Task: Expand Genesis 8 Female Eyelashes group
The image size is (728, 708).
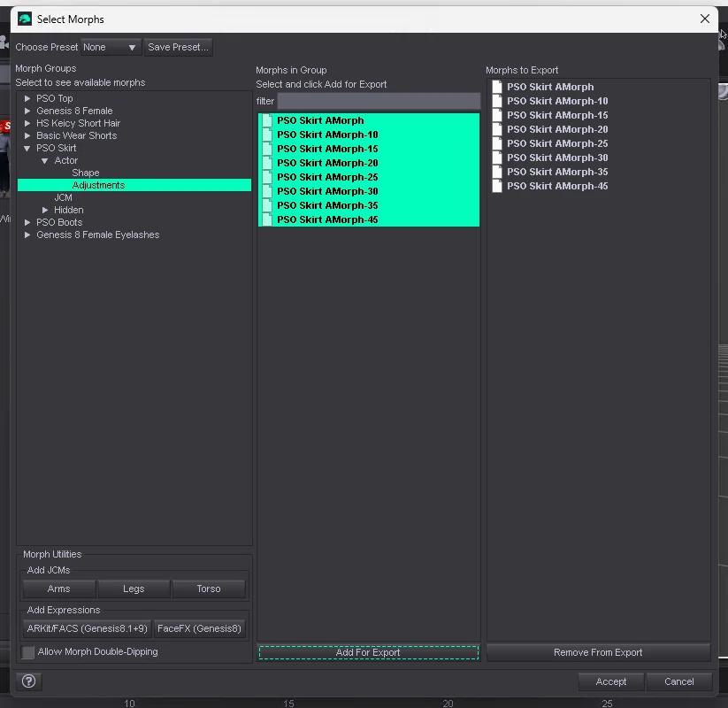Action: pyautogui.click(x=27, y=235)
